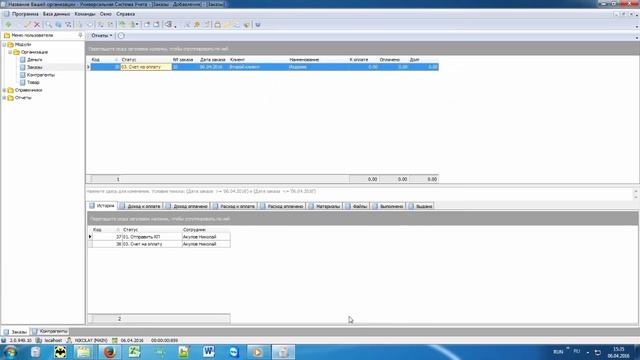The image size is (640, 360).
Task: Sort orders by Дата заказа column header
Action: point(213,60)
